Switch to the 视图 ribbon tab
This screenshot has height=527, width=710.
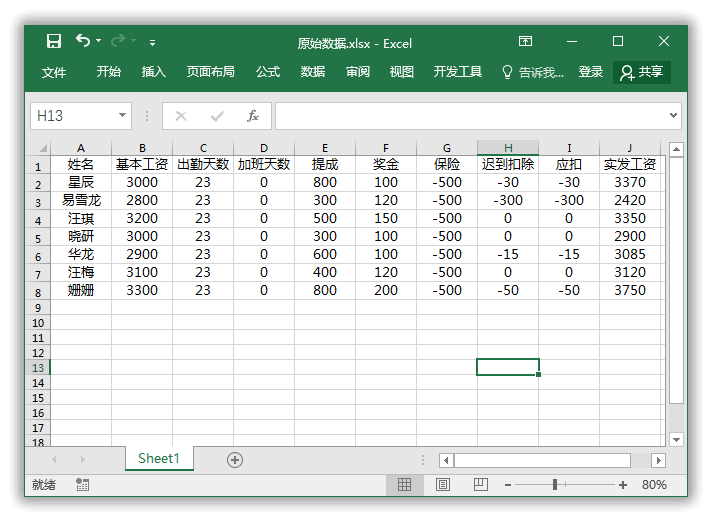pos(402,72)
